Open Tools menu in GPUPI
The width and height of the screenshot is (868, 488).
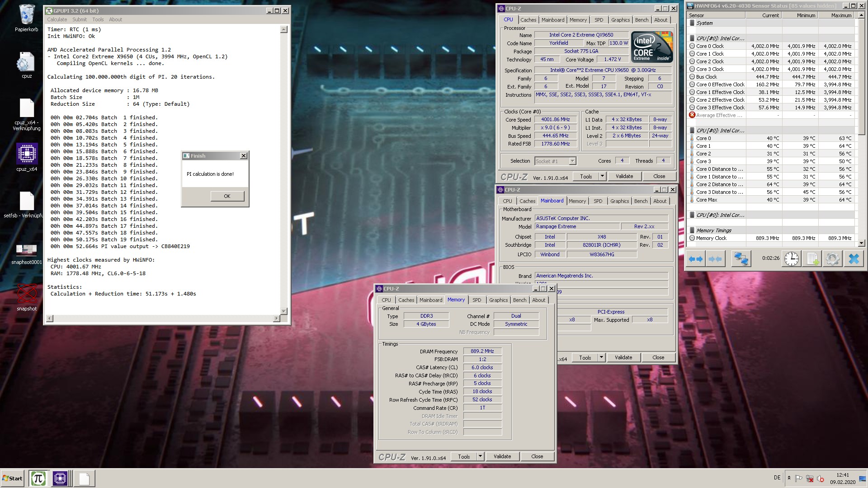98,19
